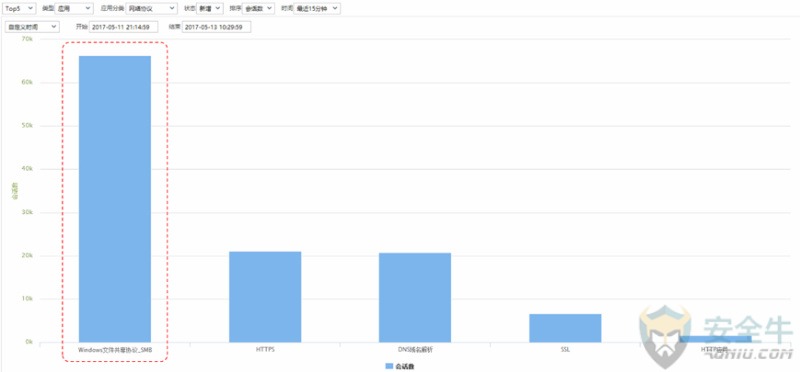Click the DNS域名解析 axis label

tap(415, 350)
